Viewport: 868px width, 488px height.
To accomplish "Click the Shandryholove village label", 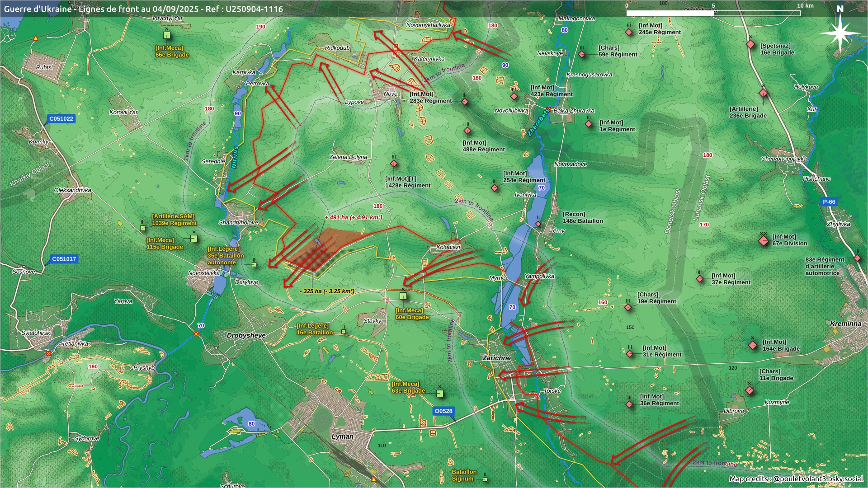I will click(238, 222).
